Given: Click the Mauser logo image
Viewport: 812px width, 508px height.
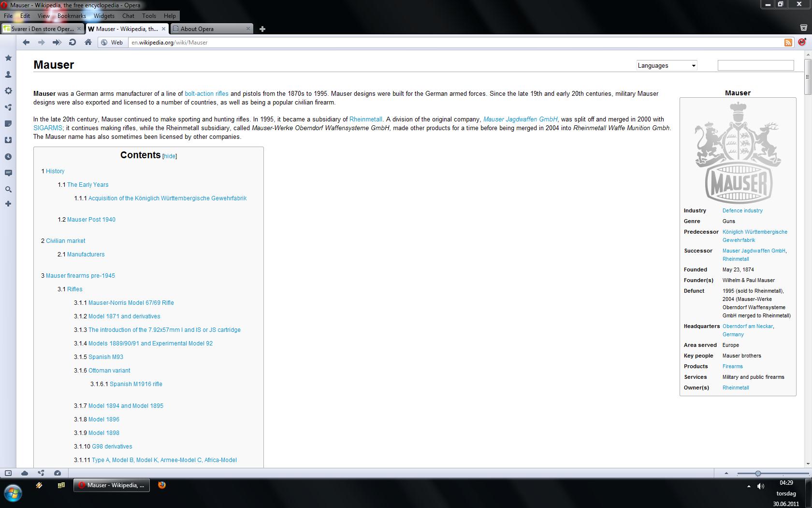Looking at the screenshot, I should coord(738,153).
